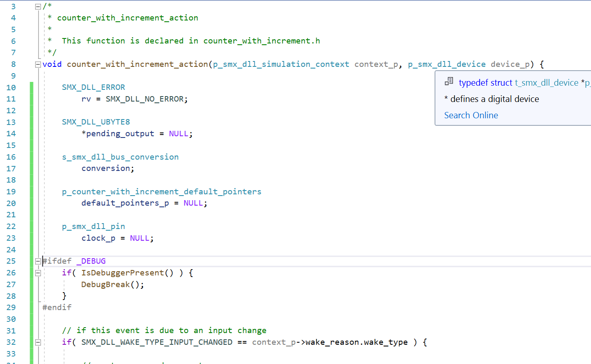Screen dimensions: 591x364
Task: Click t_smx_dll_device link in the tooltip
Action: point(546,83)
